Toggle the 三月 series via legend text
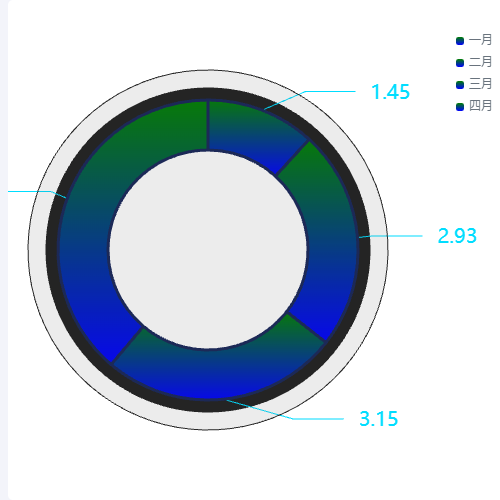The image size is (500, 500). point(480,84)
